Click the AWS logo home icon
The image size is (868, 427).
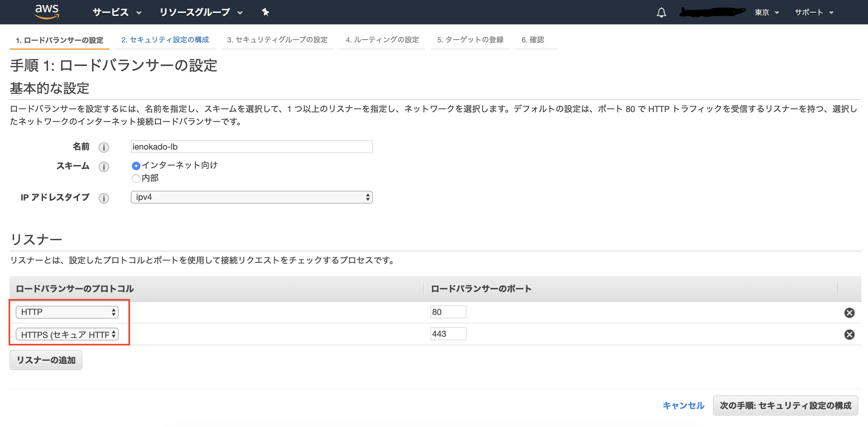[47, 12]
